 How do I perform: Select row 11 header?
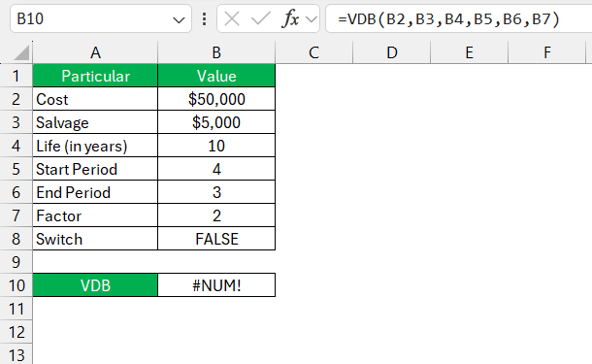pos(16,309)
